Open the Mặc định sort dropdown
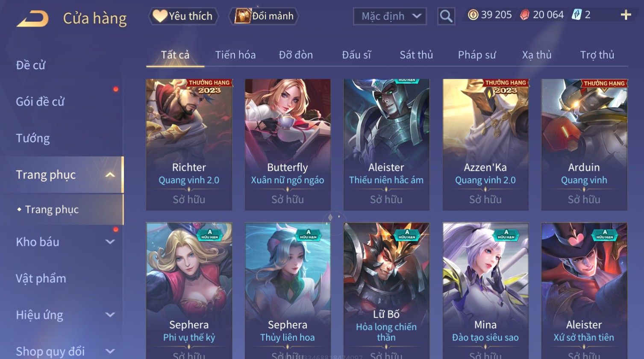The image size is (644, 359). click(390, 16)
